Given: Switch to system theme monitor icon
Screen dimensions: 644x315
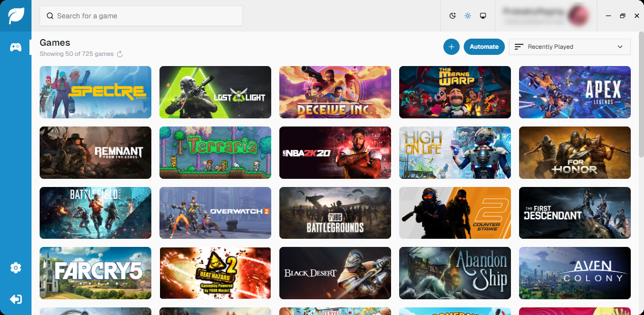Looking at the screenshot, I should (483, 16).
